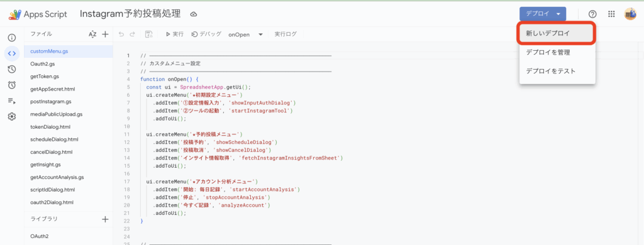Select the Editor code icon in sidebar

tap(12, 53)
